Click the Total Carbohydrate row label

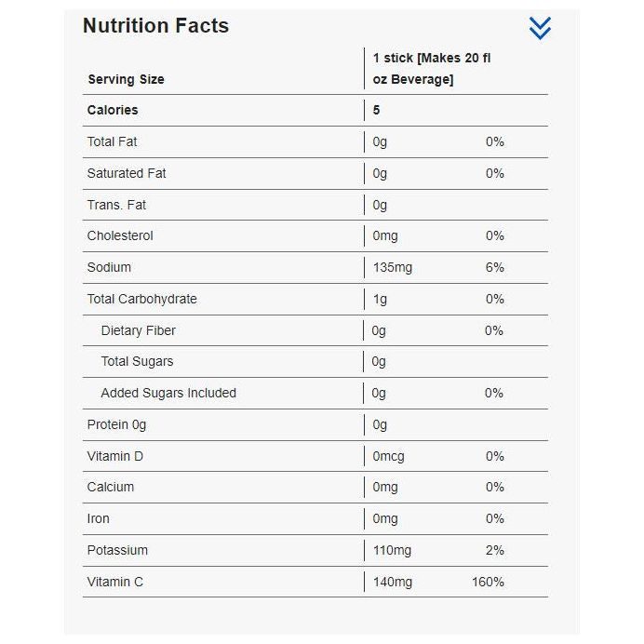point(141,299)
